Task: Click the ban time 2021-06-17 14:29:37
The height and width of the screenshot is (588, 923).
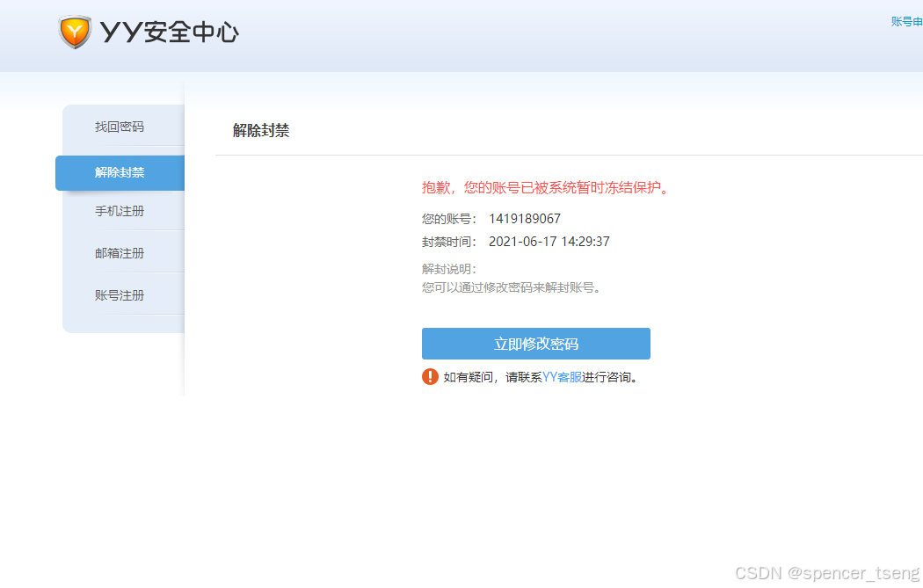Action: click(x=549, y=242)
